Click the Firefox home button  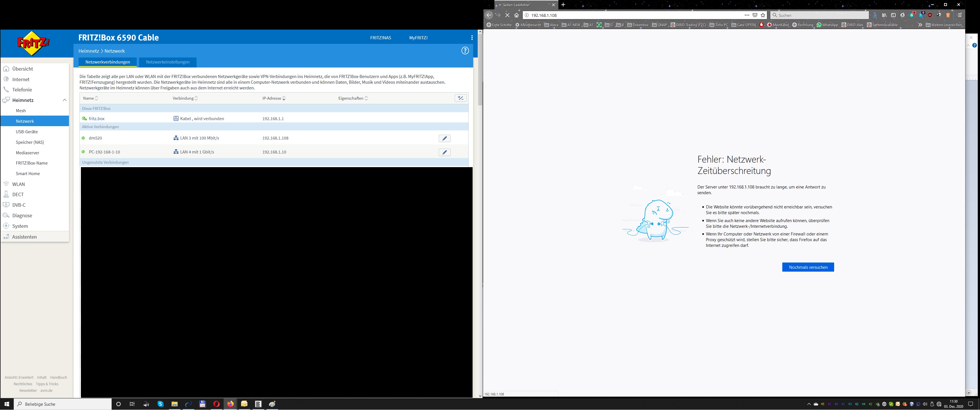click(516, 15)
